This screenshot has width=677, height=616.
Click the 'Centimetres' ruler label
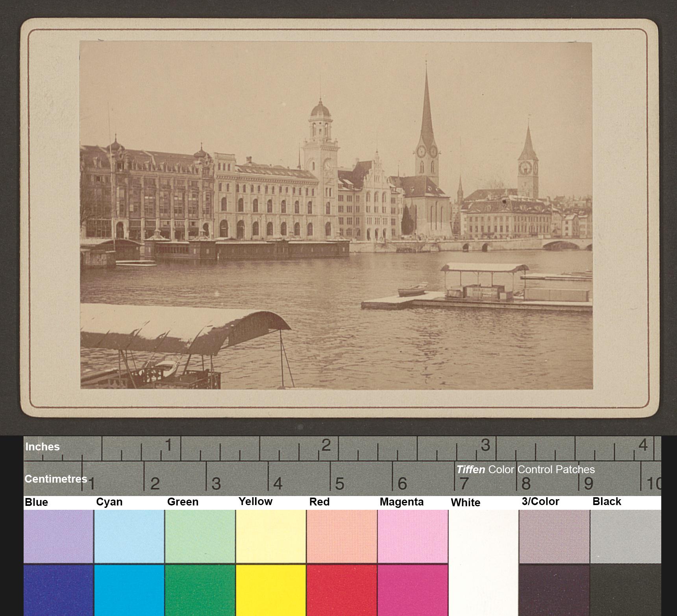pyautogui.click(x=56, y=479)
